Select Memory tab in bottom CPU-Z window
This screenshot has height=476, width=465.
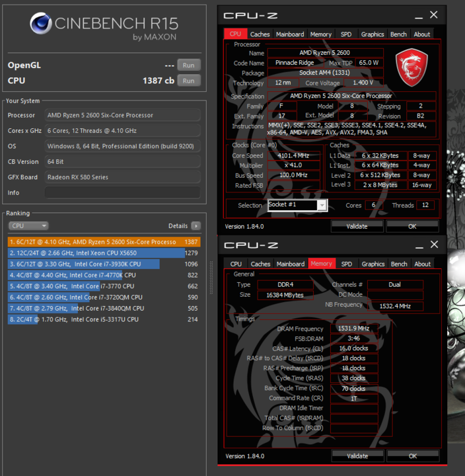322,264
